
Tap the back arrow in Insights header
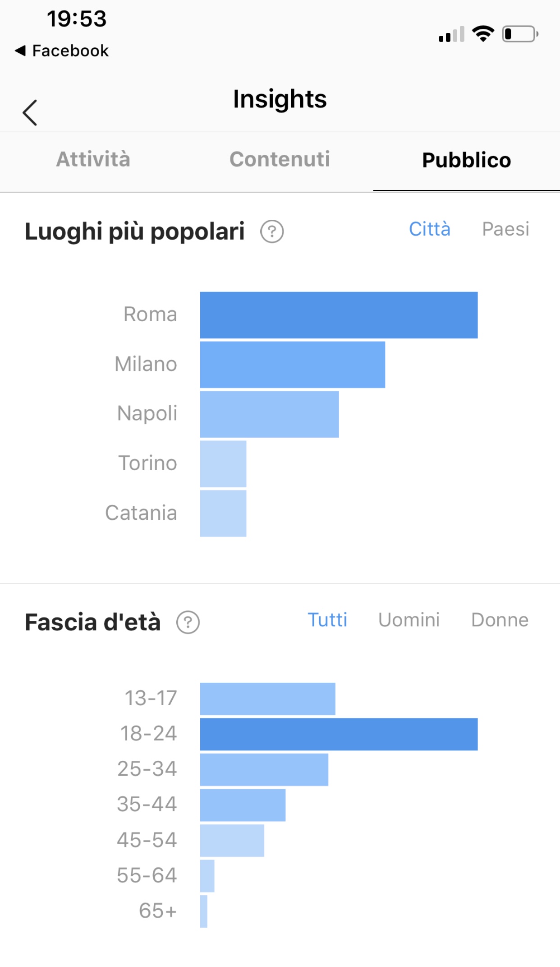point(30,112)
